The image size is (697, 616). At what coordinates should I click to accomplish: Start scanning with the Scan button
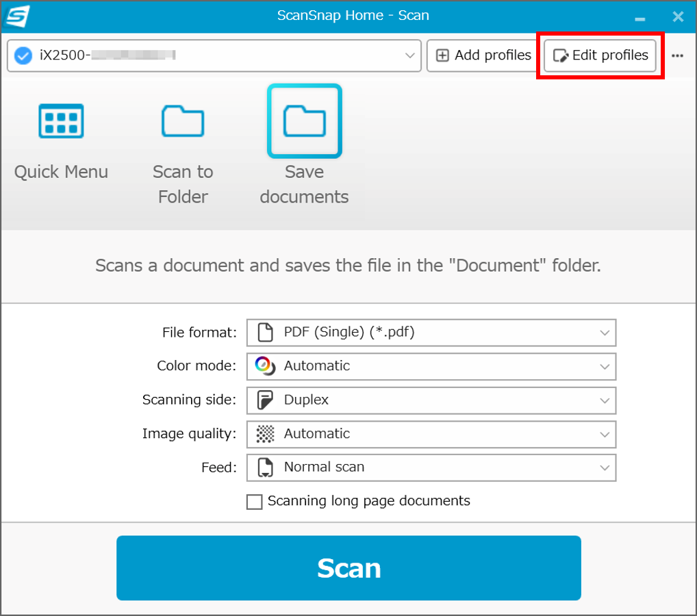348,567
